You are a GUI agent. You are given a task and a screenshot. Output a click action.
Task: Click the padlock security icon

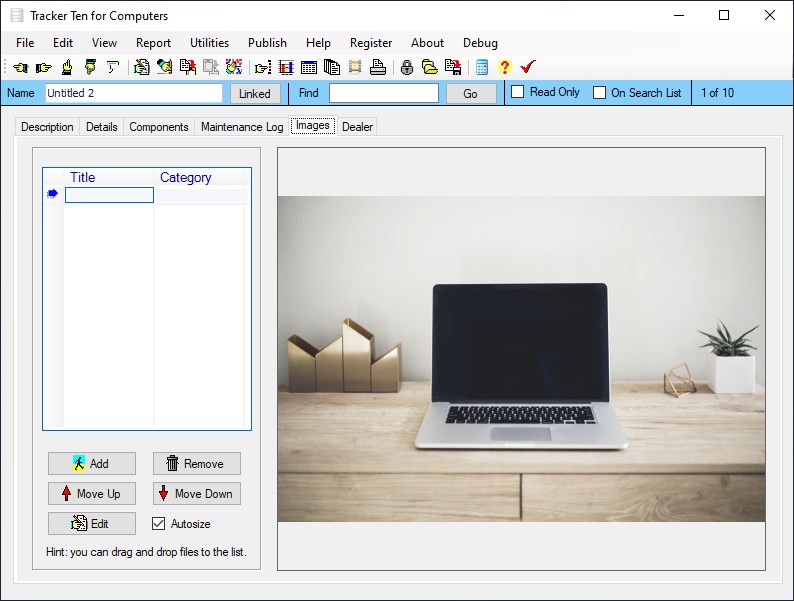(407, 67)
